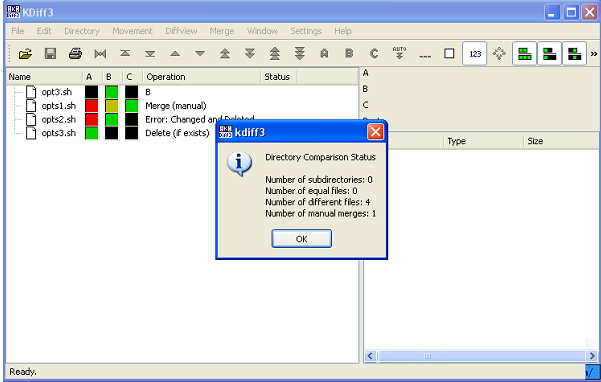Toggle the second green-black window layout icon

pos(549,54)
